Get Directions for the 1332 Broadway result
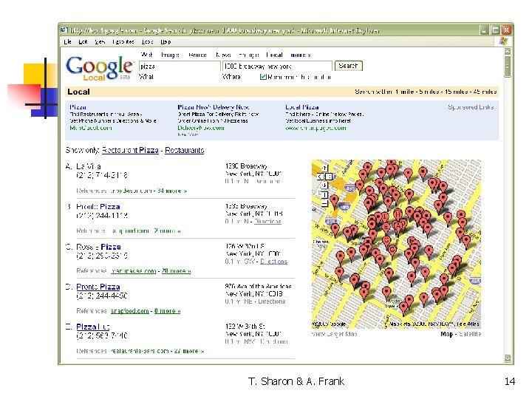Viewport: 532px width, 399px height. coord(267,221)
